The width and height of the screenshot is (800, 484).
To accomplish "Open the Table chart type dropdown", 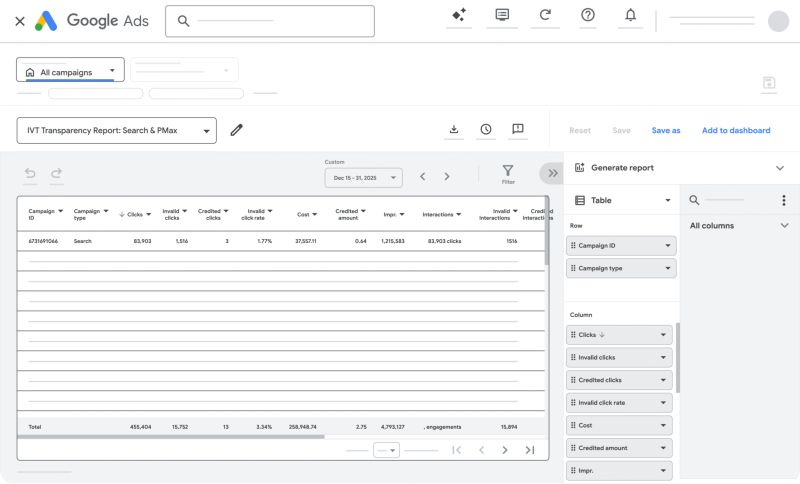I will tap(622, 200).
